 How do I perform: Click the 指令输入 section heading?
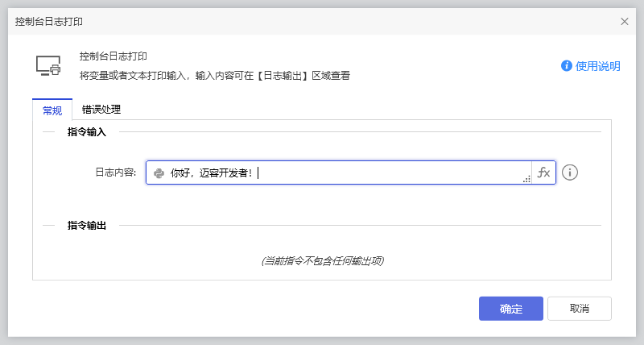[x=87, y=132]
